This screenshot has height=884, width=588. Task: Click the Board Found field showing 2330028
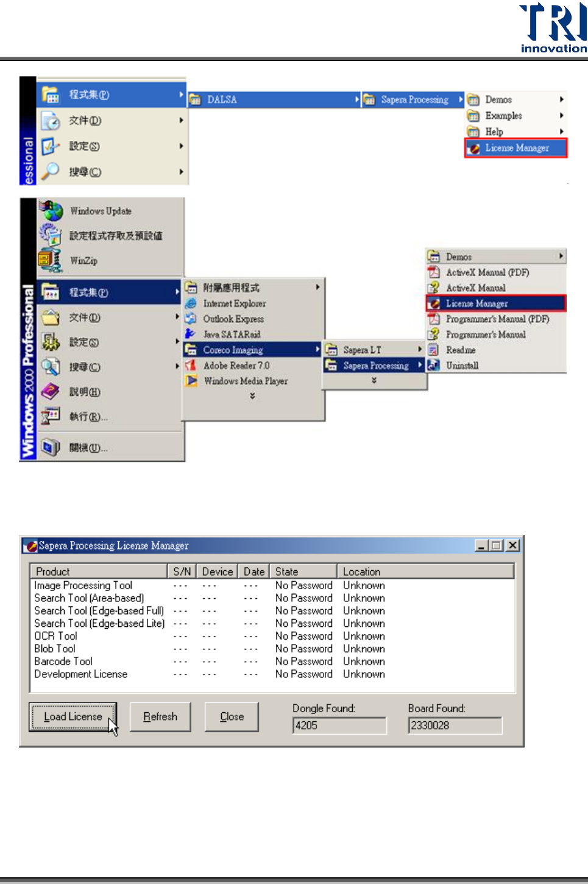455,726
